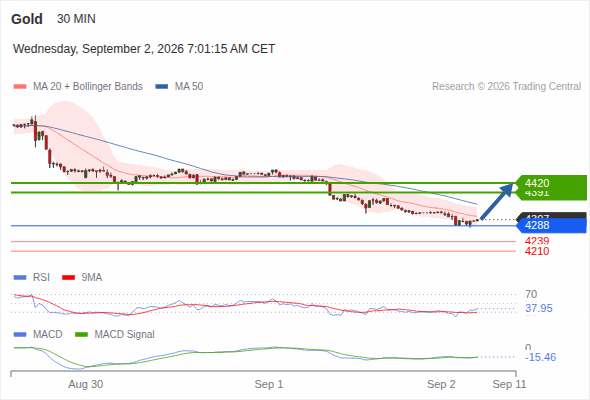The image size is (590, 400).
Task: Click the Aug 30 date axis label
Action: [85, 384]
